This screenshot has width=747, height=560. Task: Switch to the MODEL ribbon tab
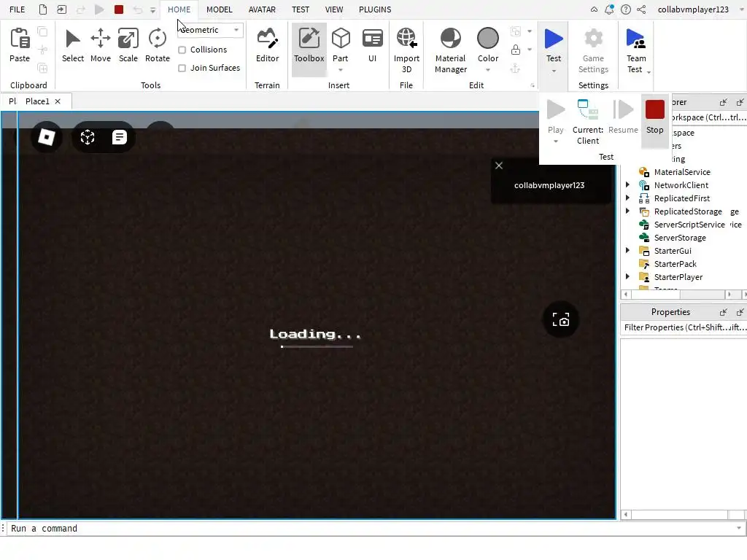219,9
